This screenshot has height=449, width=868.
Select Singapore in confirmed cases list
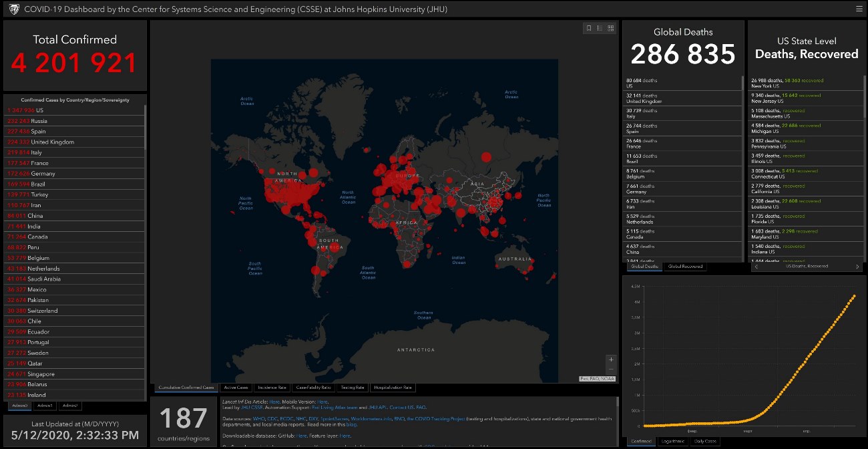point(73,374)
